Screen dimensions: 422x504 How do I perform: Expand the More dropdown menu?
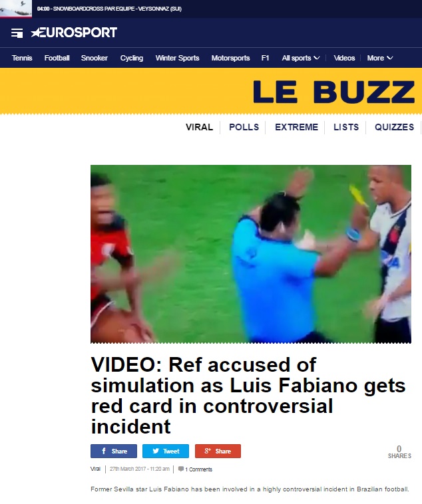click(x=380, y=58)
